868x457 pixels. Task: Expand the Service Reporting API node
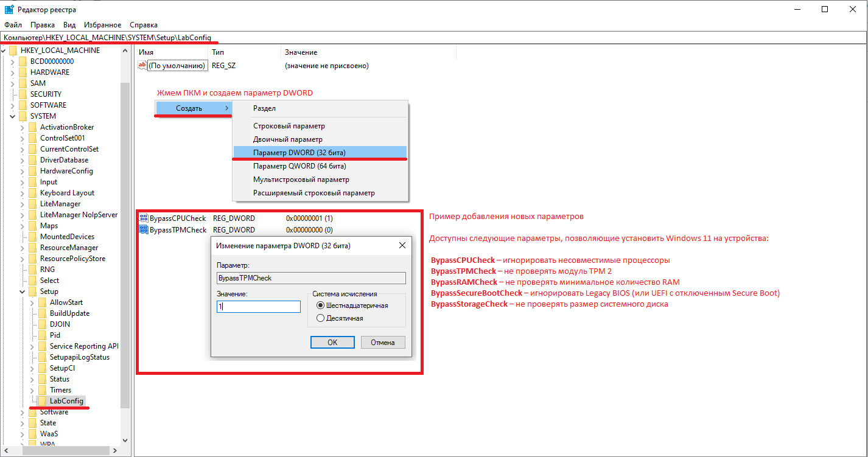(32, 346)
